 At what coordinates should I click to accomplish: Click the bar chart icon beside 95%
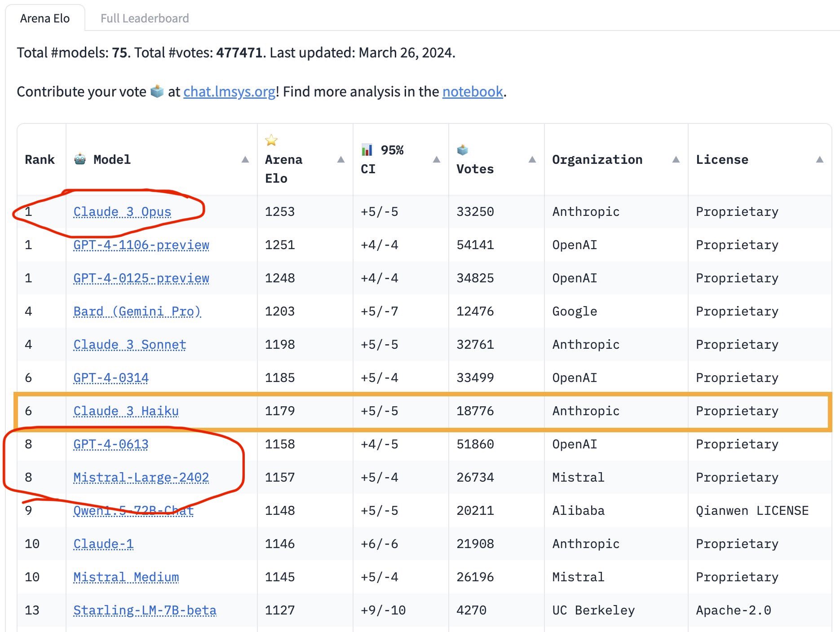(367, 149)
